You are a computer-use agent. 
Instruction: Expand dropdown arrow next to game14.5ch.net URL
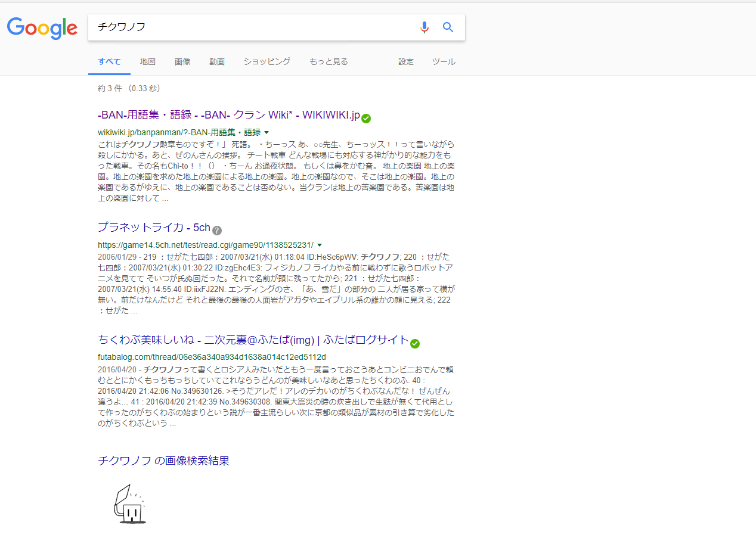320,245
